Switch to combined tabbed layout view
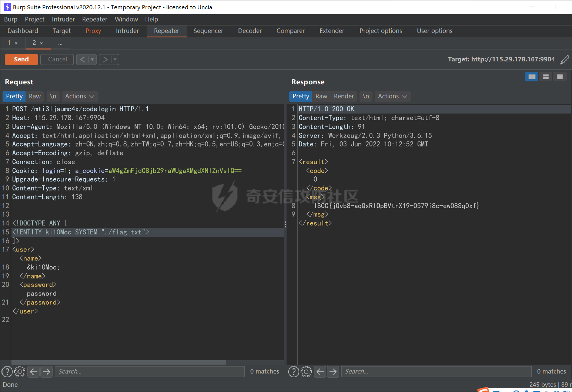This screenshot has width=572, height=392. (x=560, y=77)
